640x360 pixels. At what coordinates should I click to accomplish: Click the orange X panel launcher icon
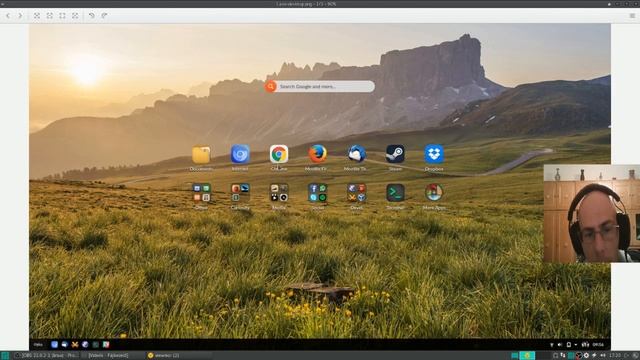pos(75,344)
